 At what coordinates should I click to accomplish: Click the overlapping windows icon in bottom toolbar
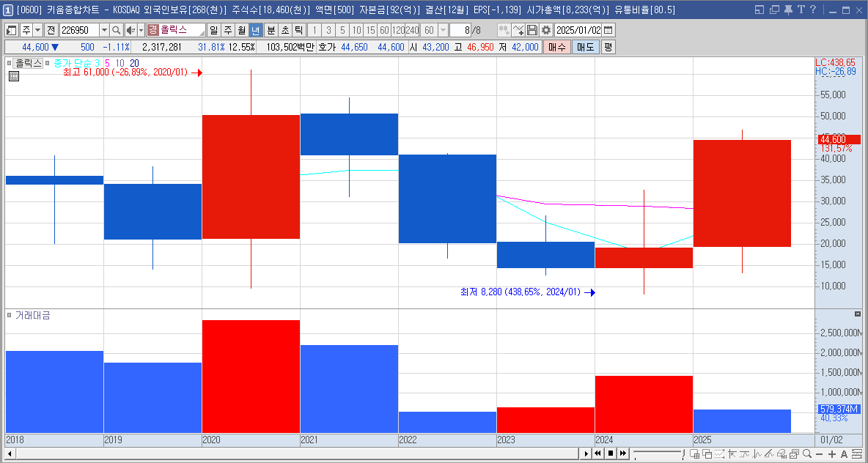(x=707, y=453)
